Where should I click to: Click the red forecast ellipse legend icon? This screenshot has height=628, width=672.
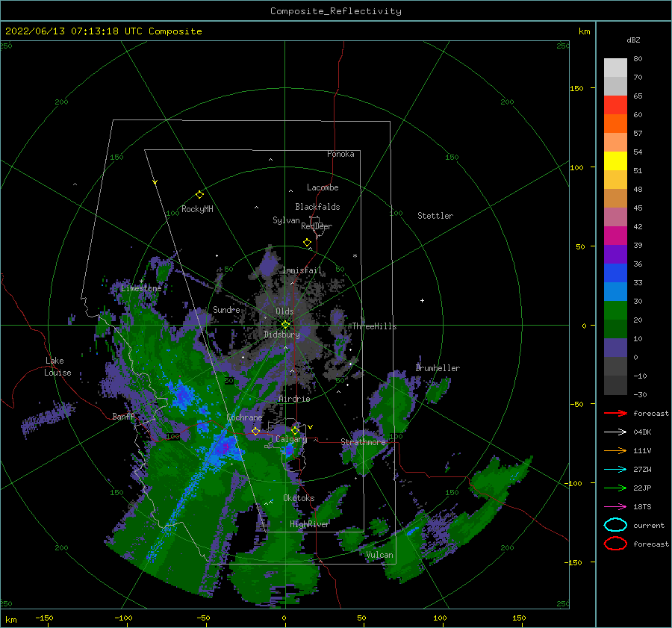coord(615,544)
